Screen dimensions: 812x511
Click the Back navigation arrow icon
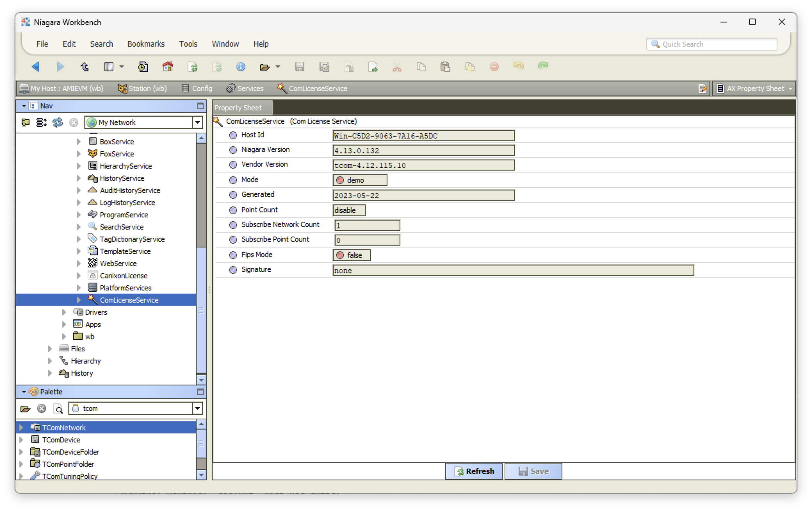pos(36,66)
